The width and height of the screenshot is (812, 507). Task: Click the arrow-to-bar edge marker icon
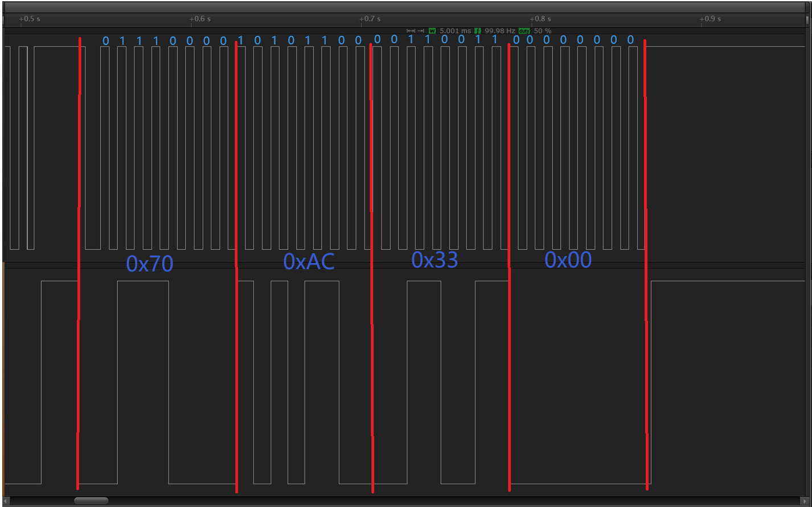[421, 31]
